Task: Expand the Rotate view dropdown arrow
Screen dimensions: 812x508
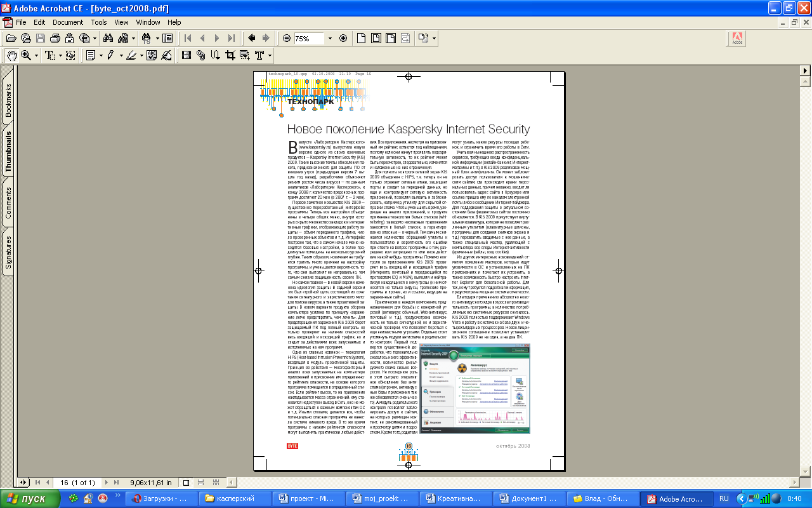Action: (x=434, y=38)
